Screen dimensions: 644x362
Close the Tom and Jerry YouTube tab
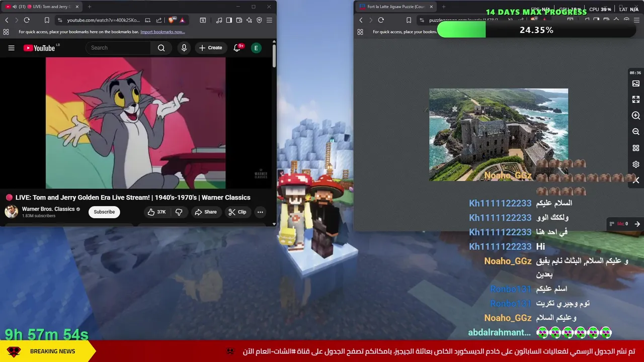coord(76,7)
